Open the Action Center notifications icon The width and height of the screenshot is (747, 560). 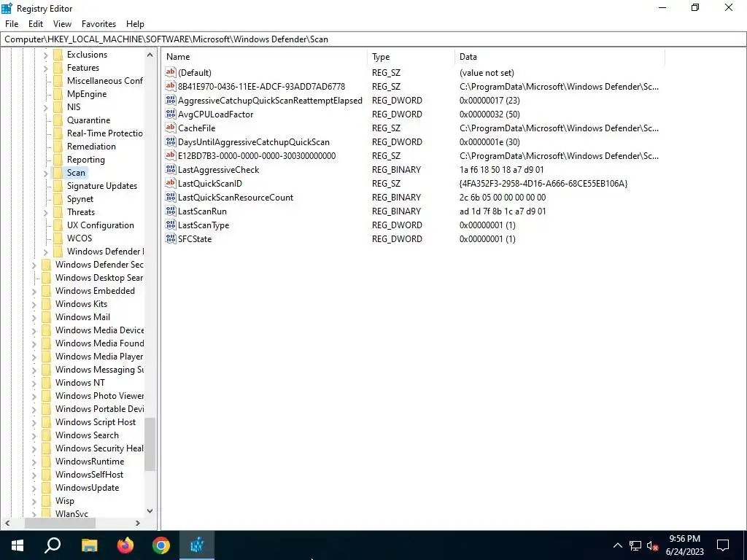point(723,545)
